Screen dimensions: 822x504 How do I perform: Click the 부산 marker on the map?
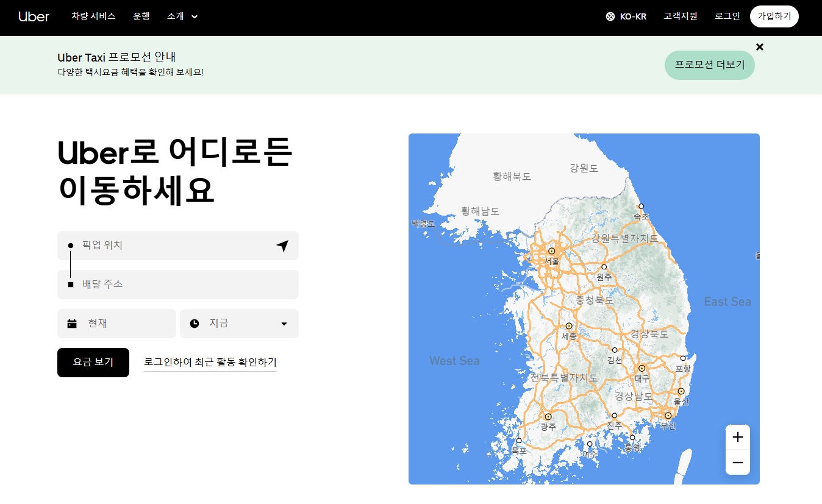(668, 416)
